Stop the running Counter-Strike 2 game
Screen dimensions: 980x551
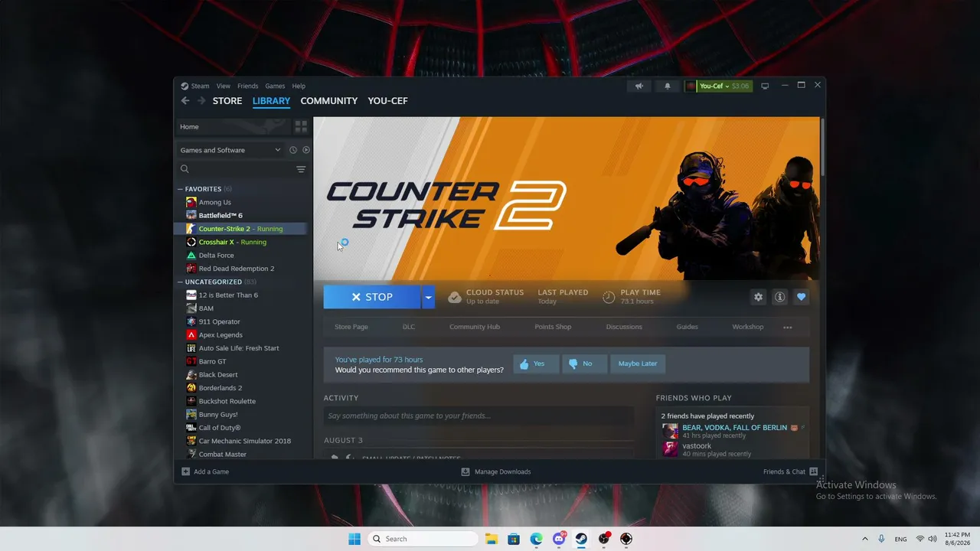coord(372,297)
